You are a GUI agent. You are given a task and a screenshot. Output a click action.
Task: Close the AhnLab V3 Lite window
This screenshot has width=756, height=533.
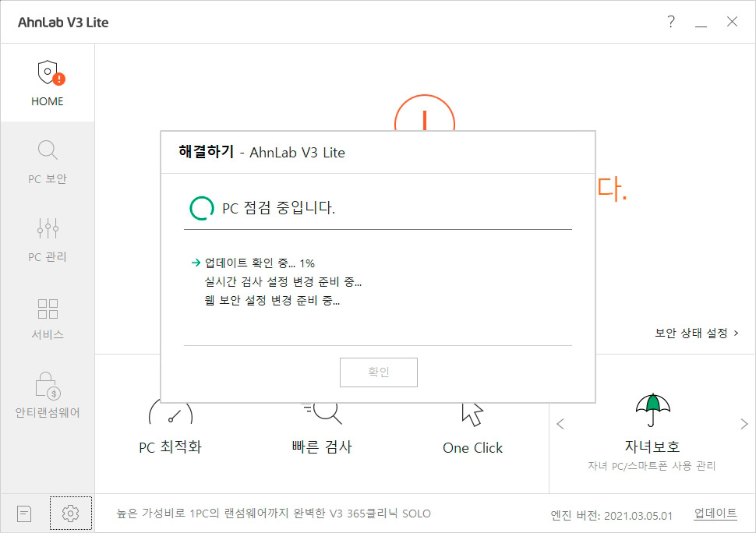click(x=732, y=21)
